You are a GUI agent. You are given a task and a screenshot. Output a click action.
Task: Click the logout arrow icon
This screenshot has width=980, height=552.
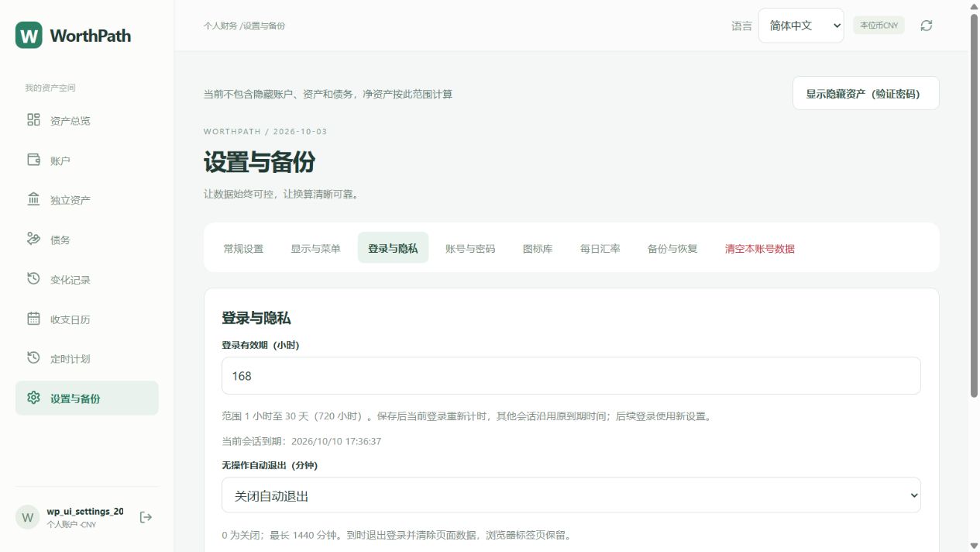point(146,517)
